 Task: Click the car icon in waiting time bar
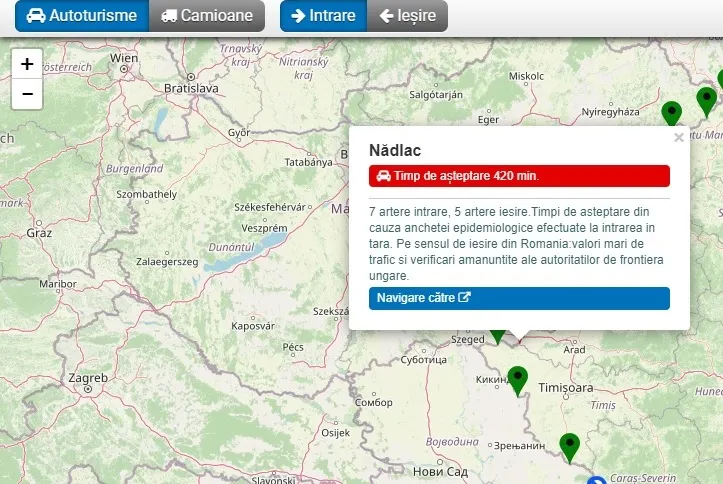point(384,176)
